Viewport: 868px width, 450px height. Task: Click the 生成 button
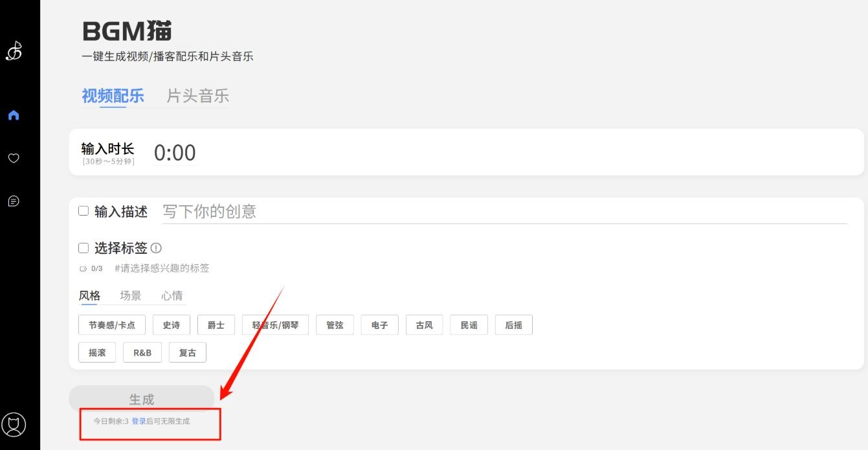[142, 399]
